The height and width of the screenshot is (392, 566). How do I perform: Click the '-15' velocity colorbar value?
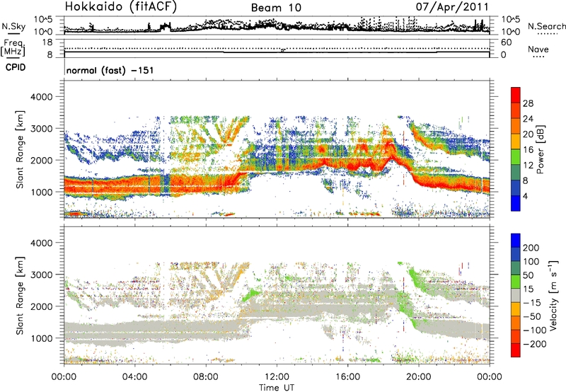tap(532, 303)
